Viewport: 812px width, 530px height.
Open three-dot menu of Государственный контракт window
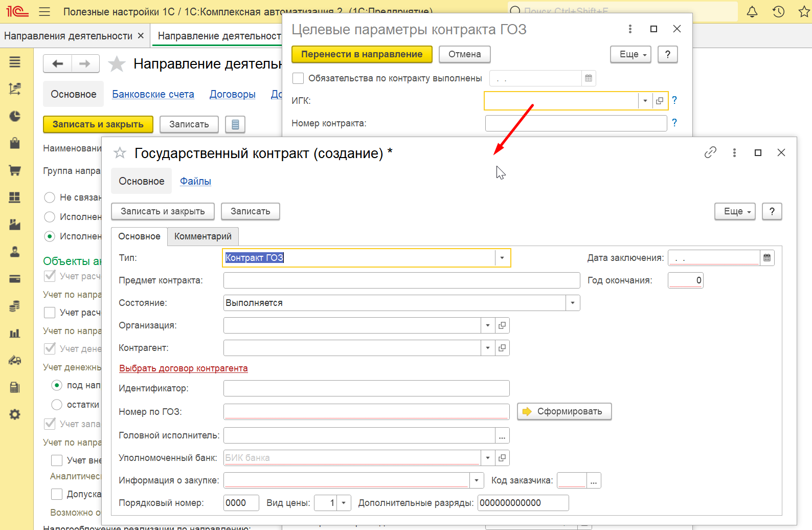pos(734,152)
